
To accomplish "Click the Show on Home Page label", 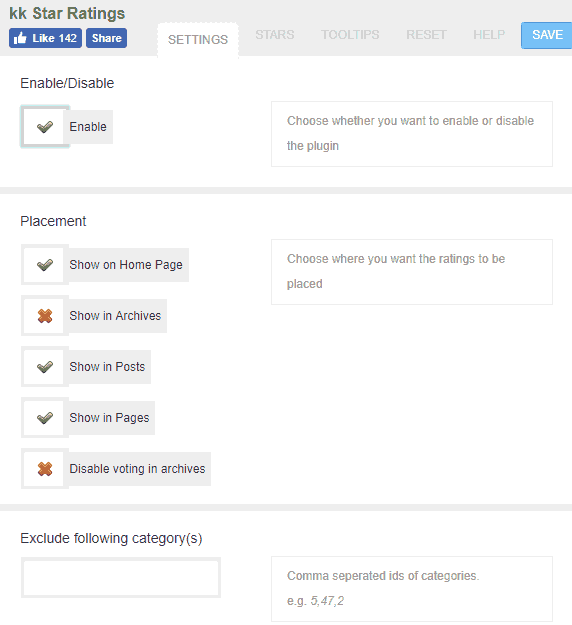I will pos(126,265).
